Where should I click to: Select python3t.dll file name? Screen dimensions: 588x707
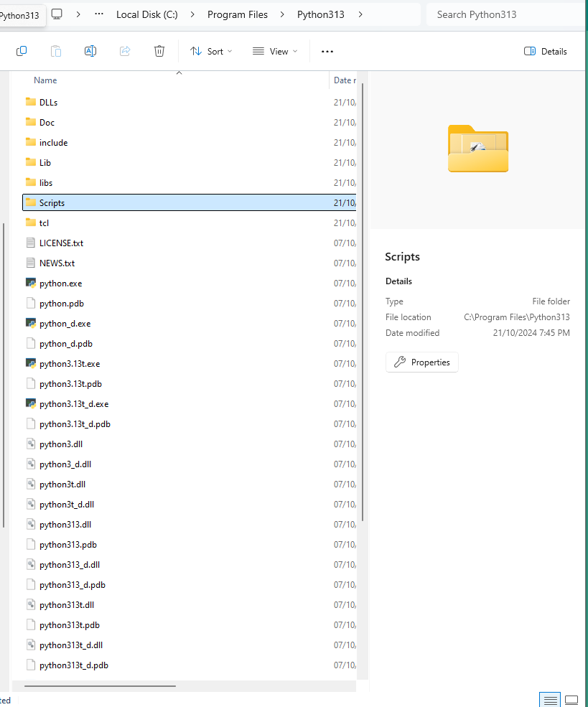point(62,484)
